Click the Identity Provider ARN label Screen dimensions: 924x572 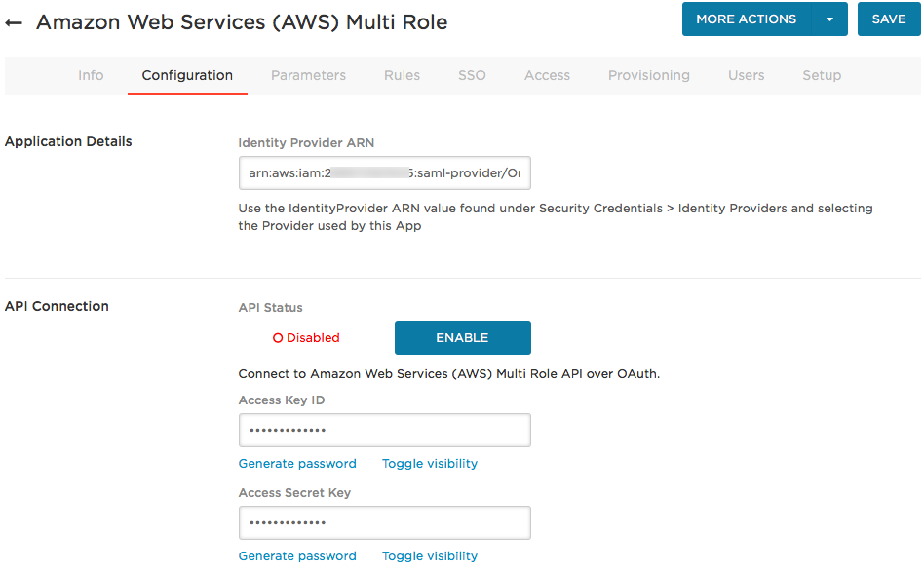[306, 143]
